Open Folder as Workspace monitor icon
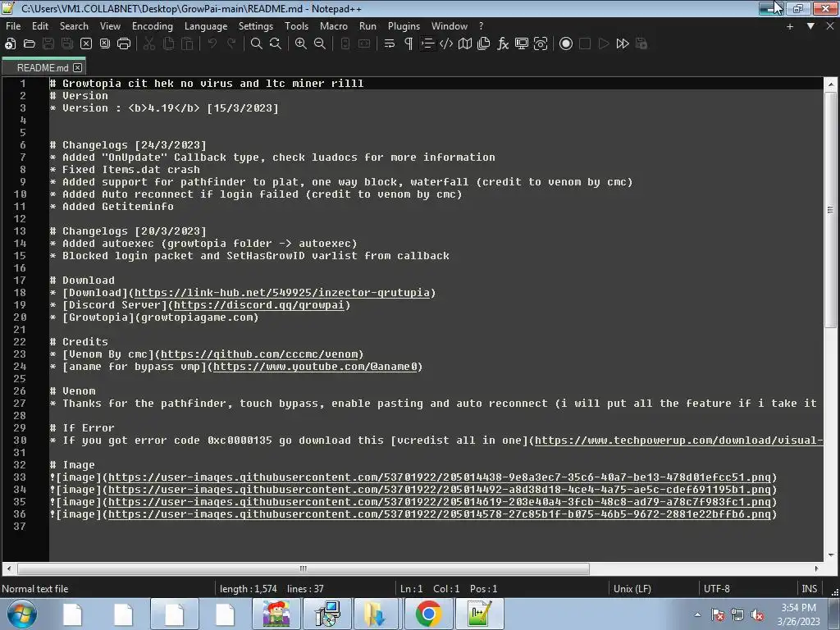This screenshot has width=840, height=630. tap(521, 44)
